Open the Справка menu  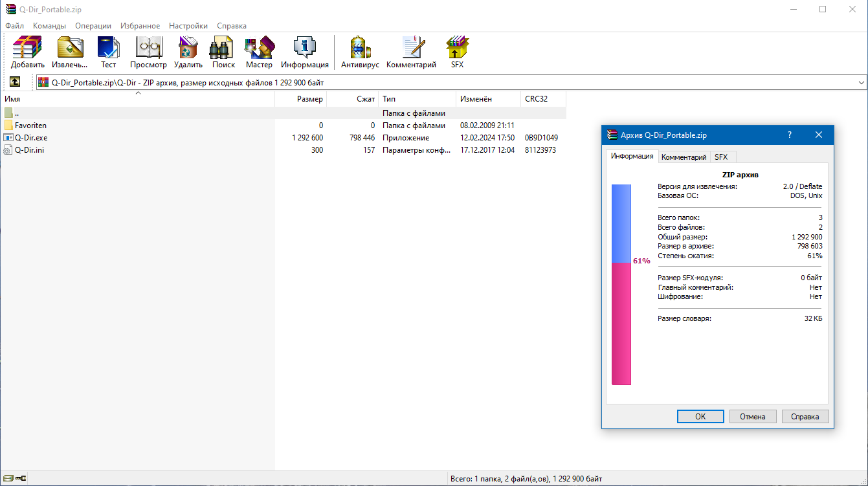(232, 26)
